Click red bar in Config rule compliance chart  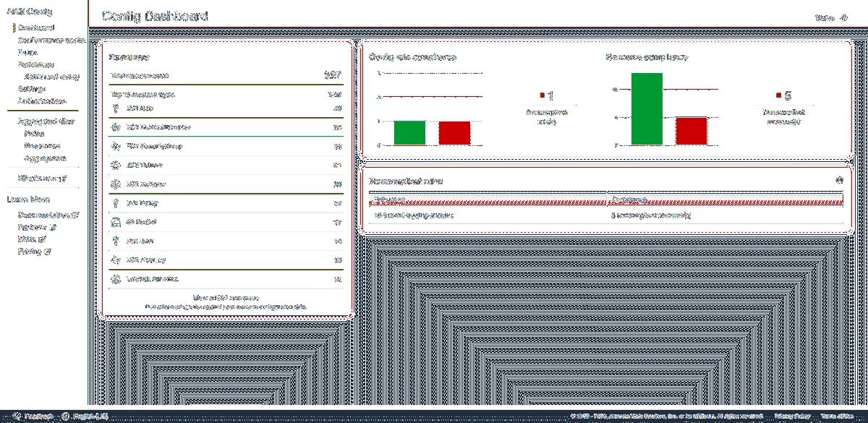454,133
